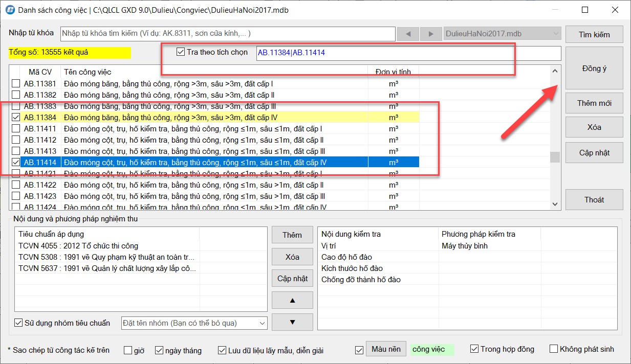Move standard down with ▼ button
The height and width of the screenshot is (364, 631).
pos(292,322)
